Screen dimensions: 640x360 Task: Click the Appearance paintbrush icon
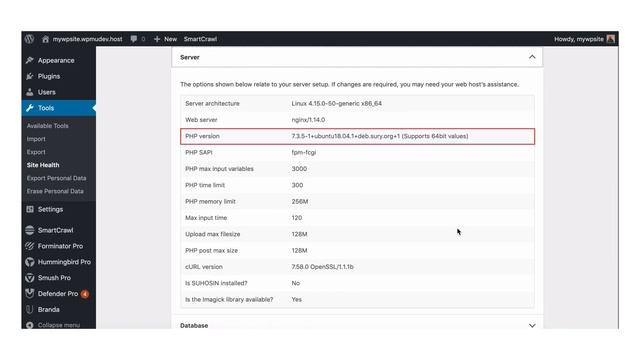[x=29, y=60]
